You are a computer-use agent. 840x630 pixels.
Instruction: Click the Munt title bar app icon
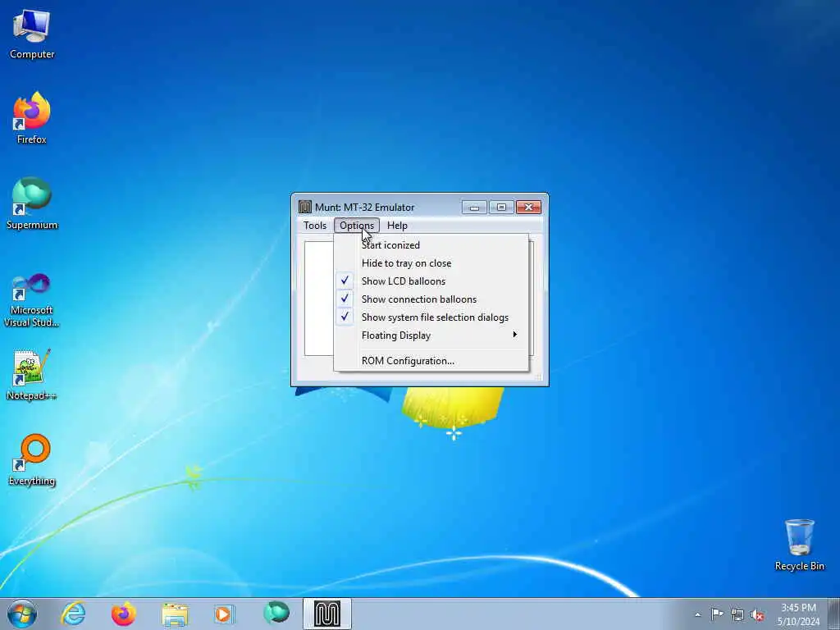point(305,207)
